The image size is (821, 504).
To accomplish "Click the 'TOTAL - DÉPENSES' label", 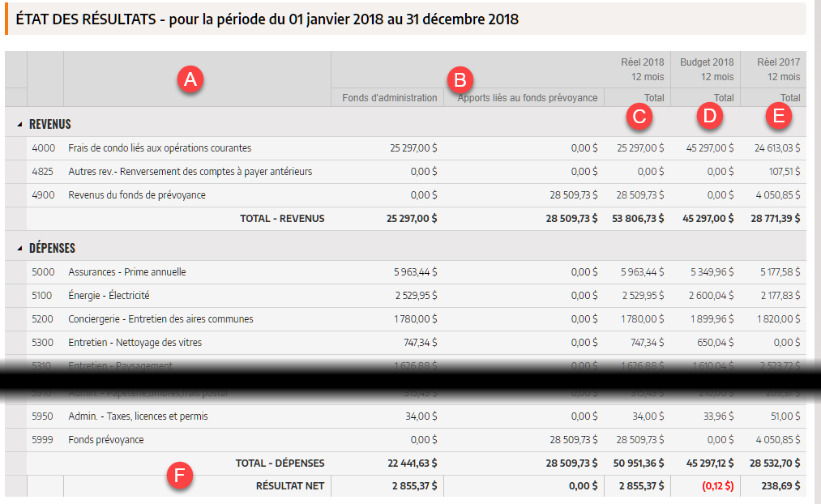I will 280,463.
